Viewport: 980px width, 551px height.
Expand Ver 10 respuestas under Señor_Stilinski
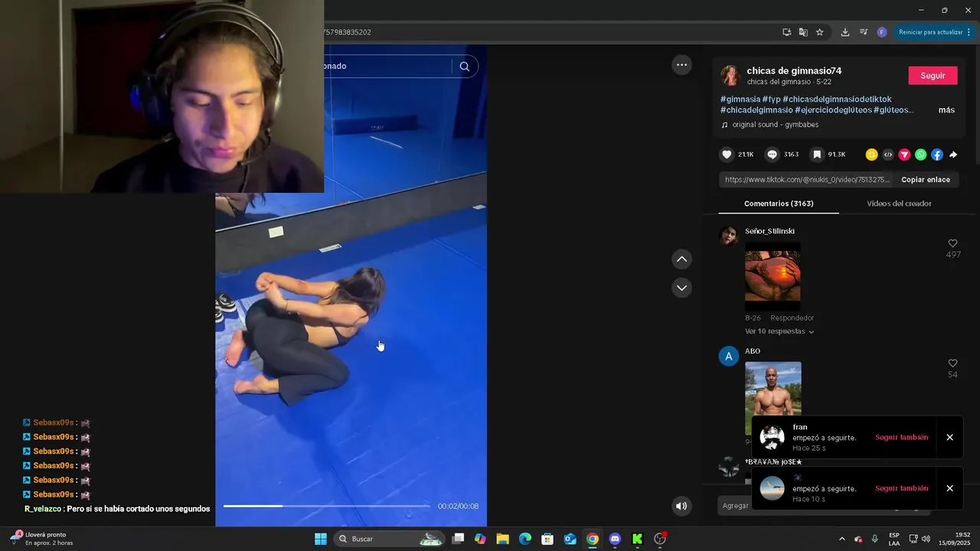[779, 331]
